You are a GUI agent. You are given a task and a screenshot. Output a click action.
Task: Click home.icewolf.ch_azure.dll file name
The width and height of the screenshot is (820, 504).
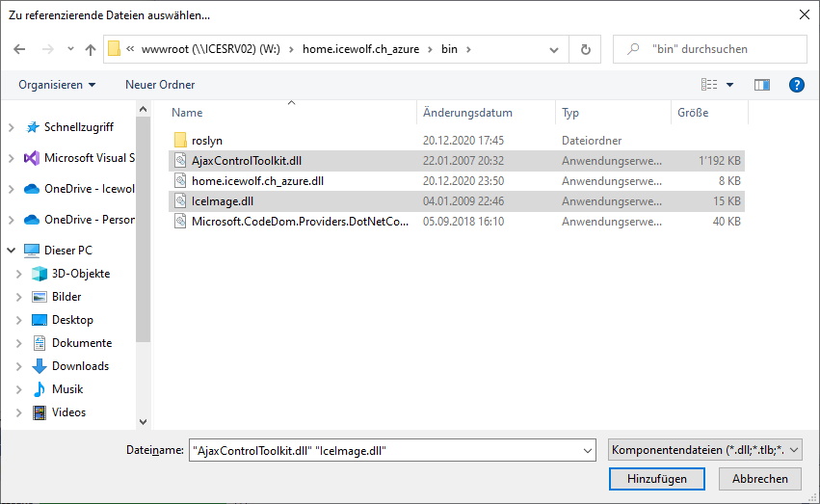[x=258, y=181]
